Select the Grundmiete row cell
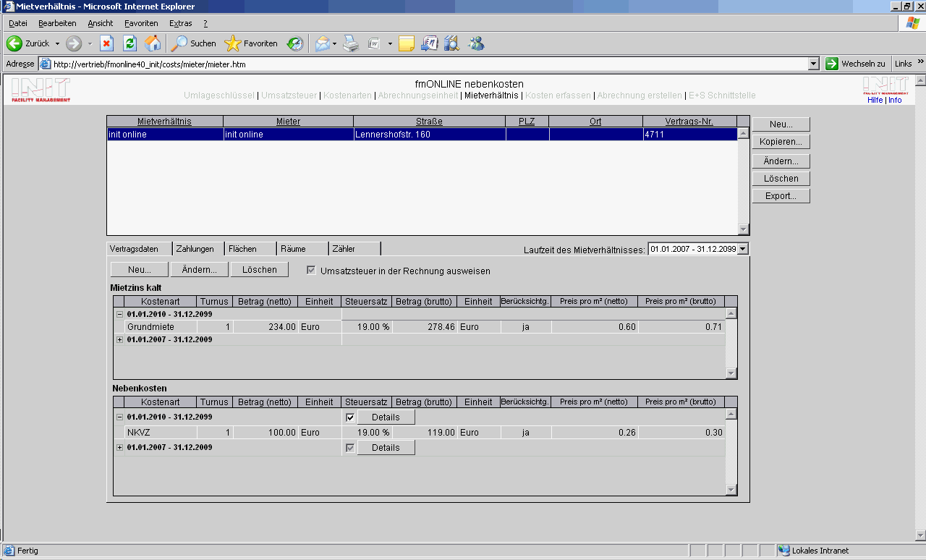The height and width of the screenshot is (560, 926). 160,327
